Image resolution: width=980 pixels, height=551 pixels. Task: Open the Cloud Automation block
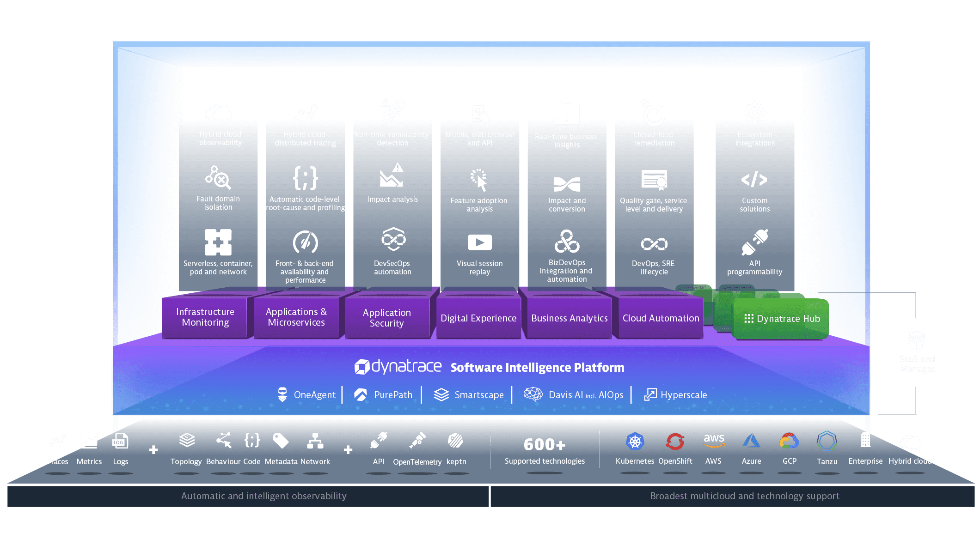coord(661,318)
